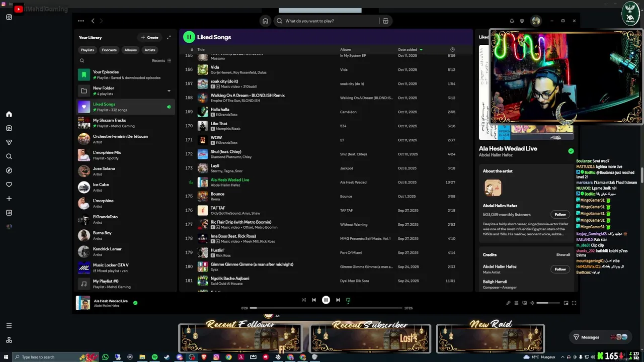644x362 pixels.
Task: Go to Spotify Home icon
Action: tap(265, 21)
